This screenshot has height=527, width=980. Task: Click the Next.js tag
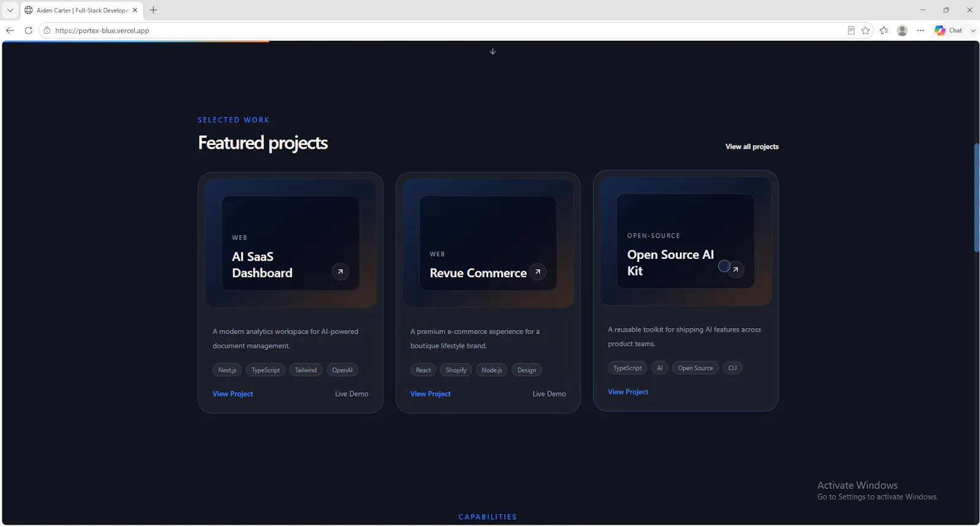click(227, 370)
